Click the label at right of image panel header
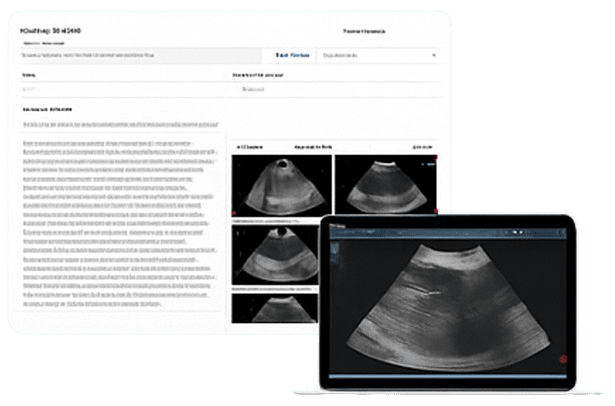Viewport: 615px width, 406px height. (422, 146)
